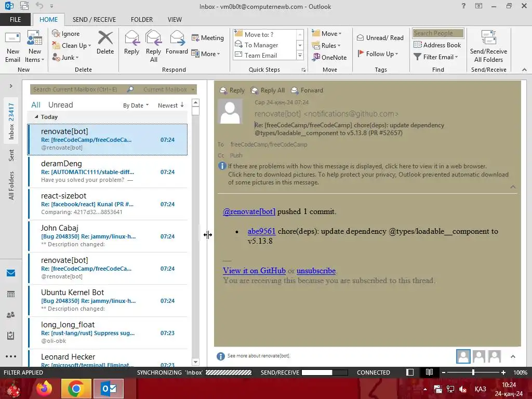Click the Search People field
The image size is (532, 399).
pyautogui.click(x=438, y=33)
